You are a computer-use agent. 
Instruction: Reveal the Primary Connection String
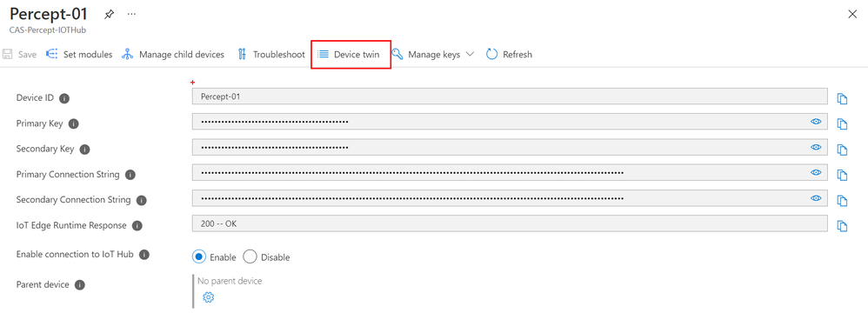[x=816, y=172]
